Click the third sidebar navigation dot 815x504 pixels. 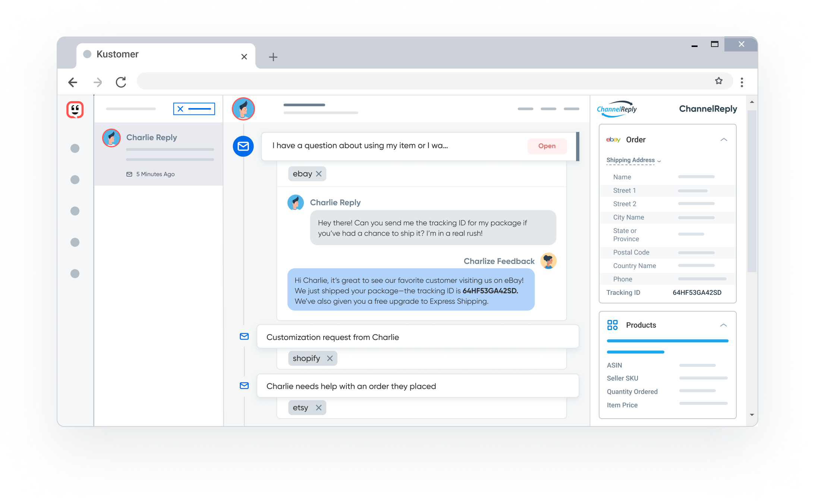pos(75,211)
